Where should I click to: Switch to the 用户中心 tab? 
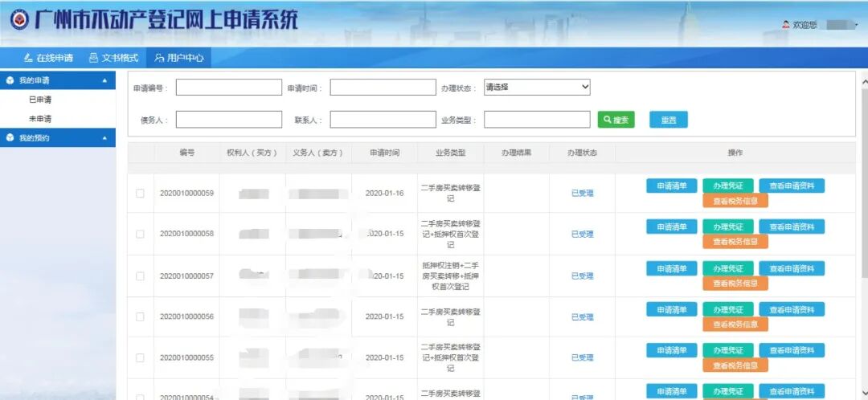point(178,58)
